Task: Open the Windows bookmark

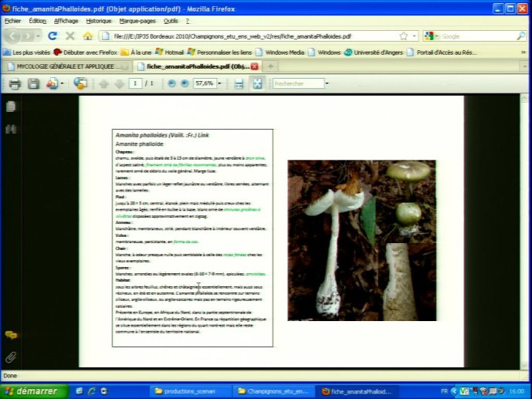Action: (x=324, y=52)
